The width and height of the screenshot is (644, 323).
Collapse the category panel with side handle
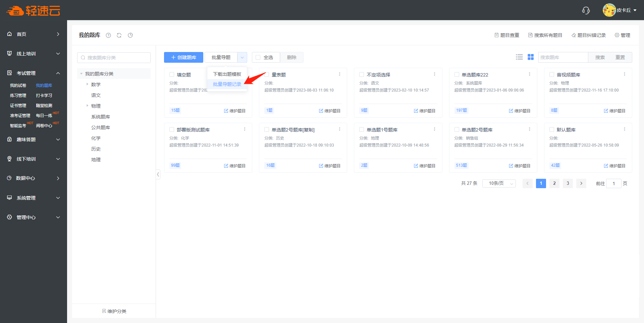pyautogui.click(x=158, y=174)
